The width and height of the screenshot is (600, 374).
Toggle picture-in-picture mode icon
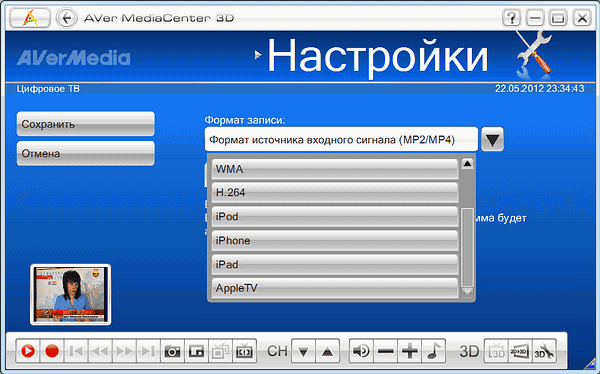point(197,351)
